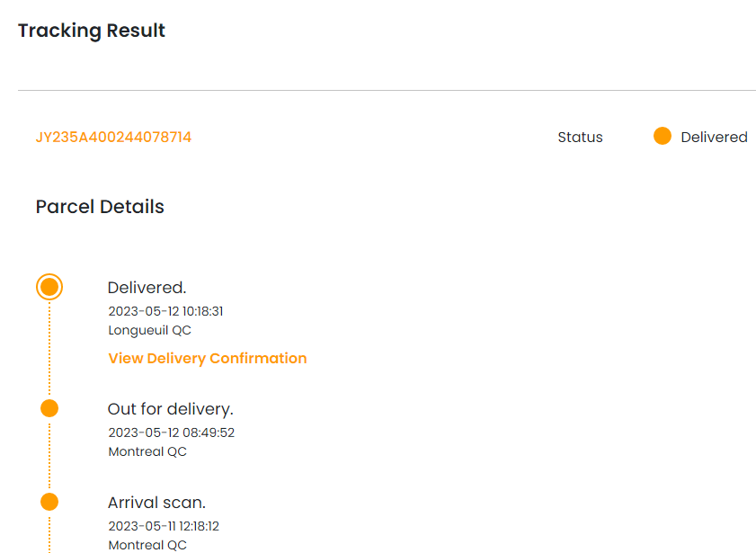The height and width of the screenshot is (553, 756).
Task: Click the Arrival scan timeline dot
Action: point(49,502)
